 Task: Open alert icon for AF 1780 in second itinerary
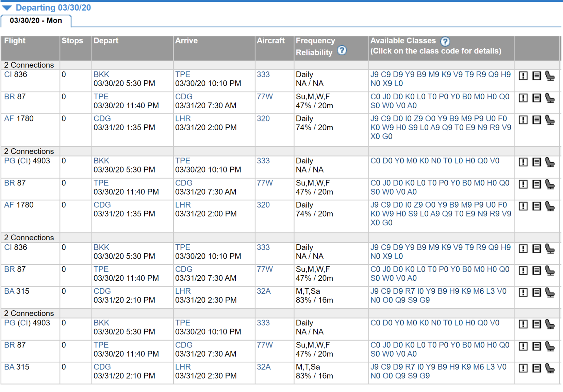(523, 206)
